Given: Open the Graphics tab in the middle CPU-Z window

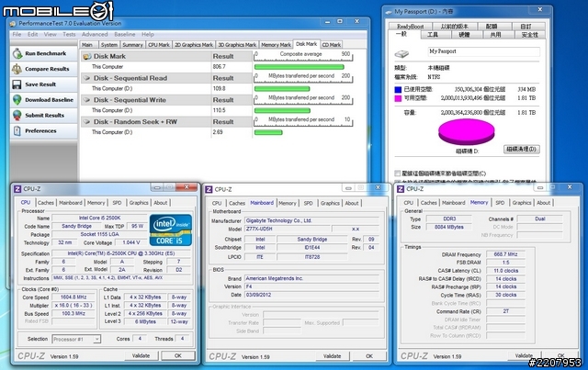Looking at the screenshot, I should point(330,203).
